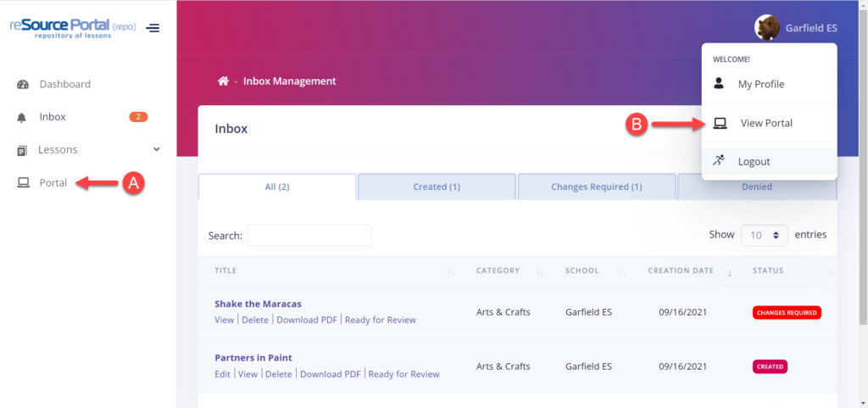Image resolution: width=868 pixels, height=408 pixels.
Task: Click Edit under Partners in Paint
Action: click(222, 374)
